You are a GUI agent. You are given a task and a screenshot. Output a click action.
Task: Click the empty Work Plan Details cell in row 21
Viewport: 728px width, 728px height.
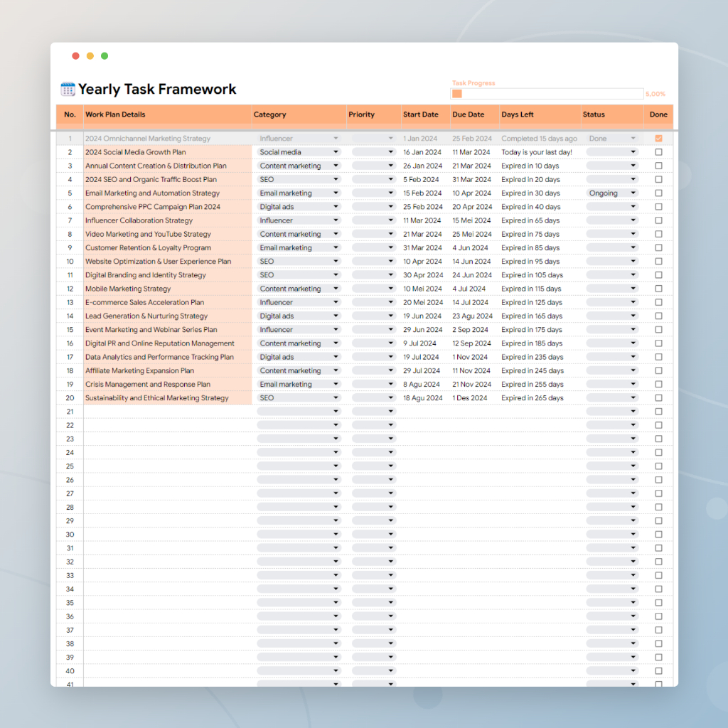[x=167, y=412]
